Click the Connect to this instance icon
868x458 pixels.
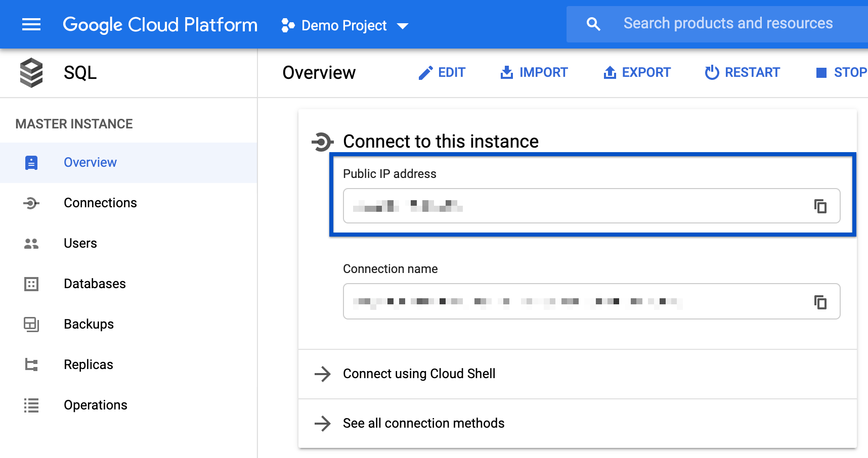click(323, 142)
